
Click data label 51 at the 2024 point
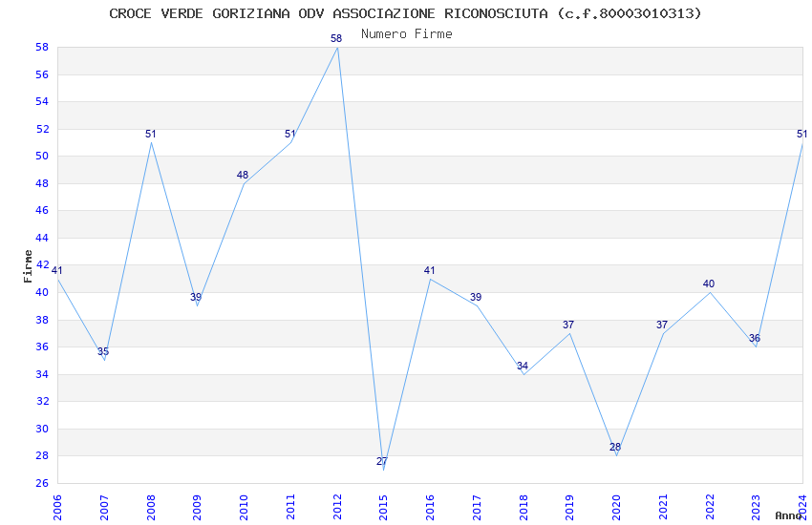click(801, 134)
